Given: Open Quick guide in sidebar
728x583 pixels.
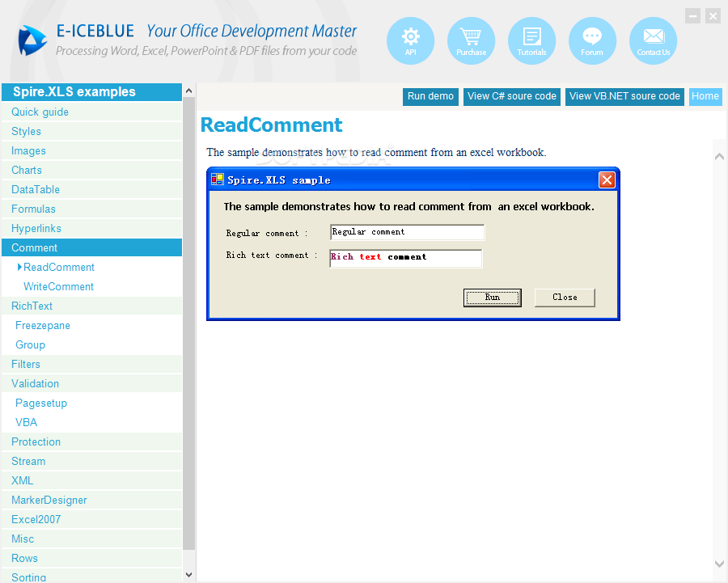Looking at the screenshot, I should tap(92, 112).
